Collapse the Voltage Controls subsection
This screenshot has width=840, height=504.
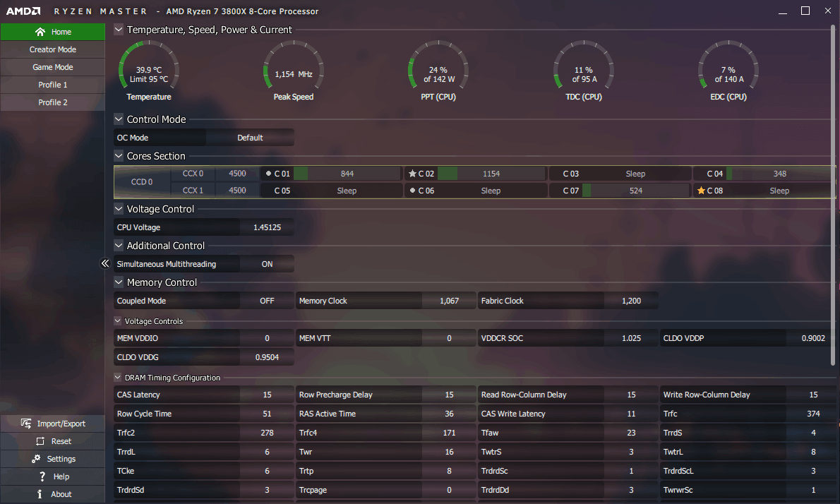pos(118,321)
